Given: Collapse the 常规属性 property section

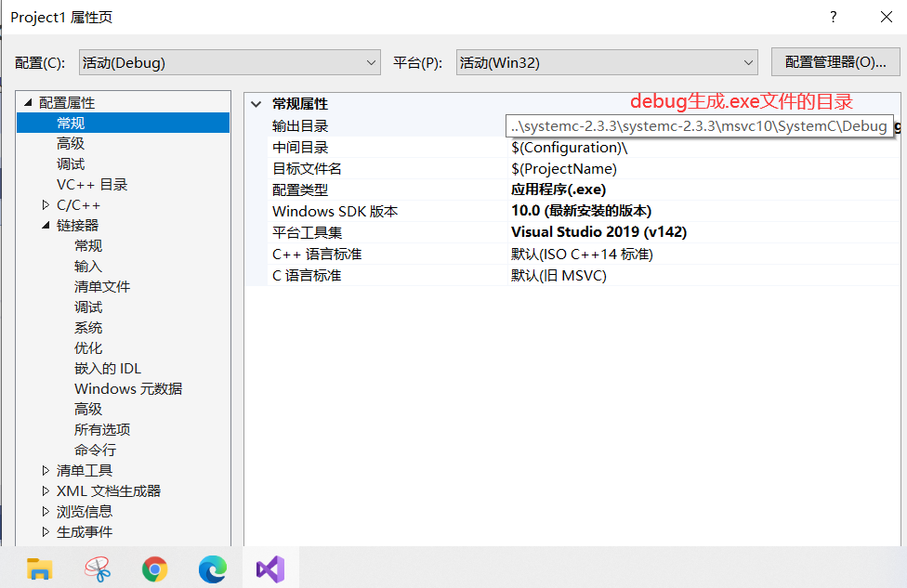Looking at the screenshot, I should tap(257, 104).
